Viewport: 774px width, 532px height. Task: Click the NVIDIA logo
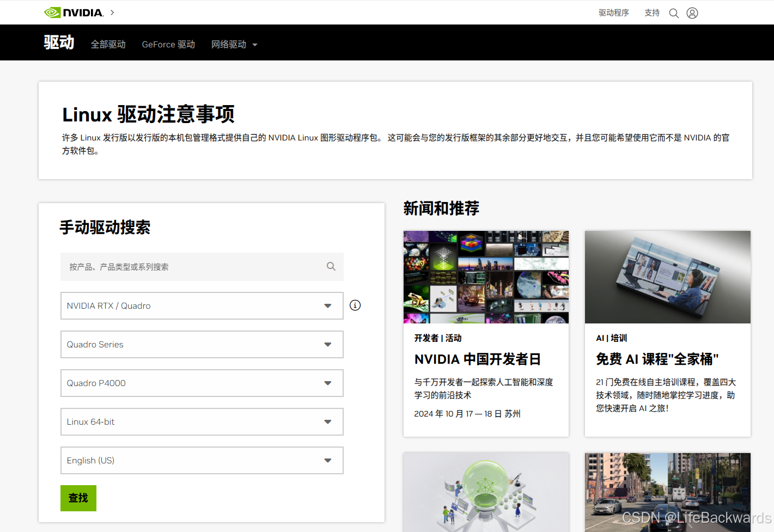point(74,13)
